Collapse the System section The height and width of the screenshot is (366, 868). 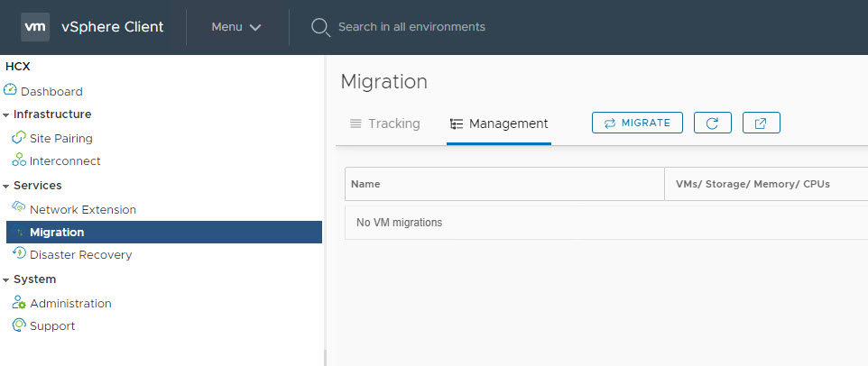click(x=6, y=280)
